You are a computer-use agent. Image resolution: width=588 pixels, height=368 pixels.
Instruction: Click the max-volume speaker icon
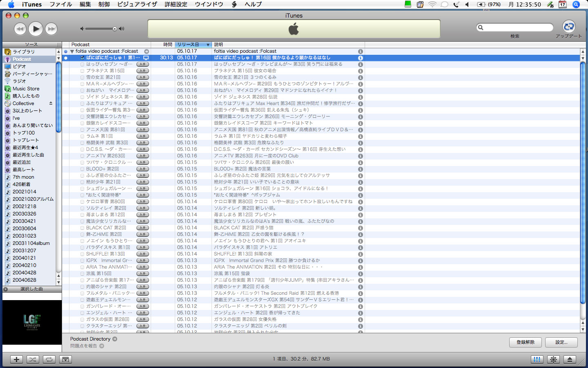121,29
